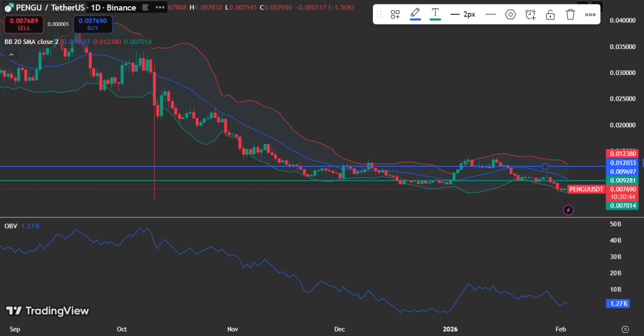Click the Sep label on time axis
The image size is (644, 336).
(15, 329)
